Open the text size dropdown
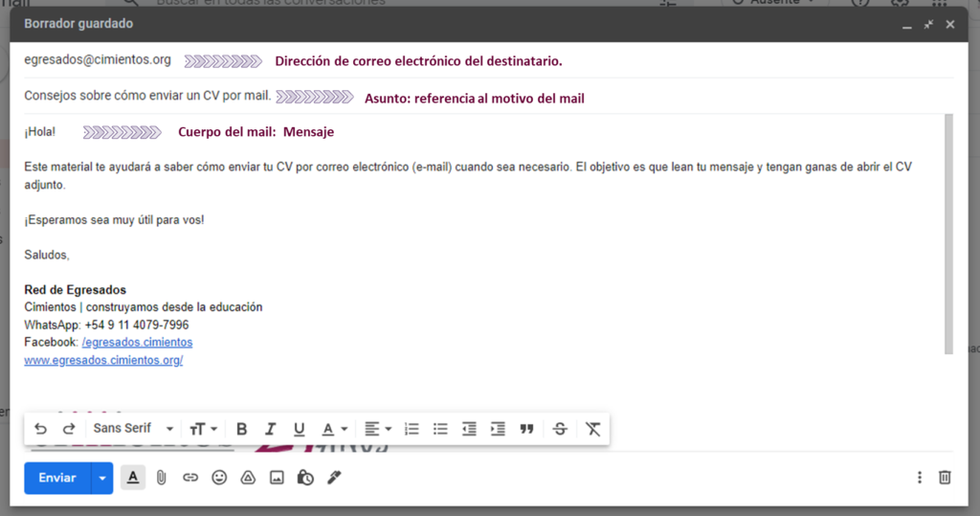The width and height of the screenshot is (980, 516). 203,429
